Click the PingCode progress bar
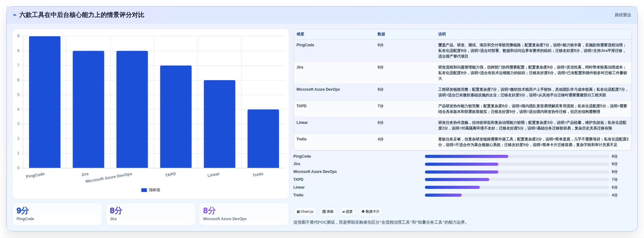The image size is (644, 238). coord(517,156)
